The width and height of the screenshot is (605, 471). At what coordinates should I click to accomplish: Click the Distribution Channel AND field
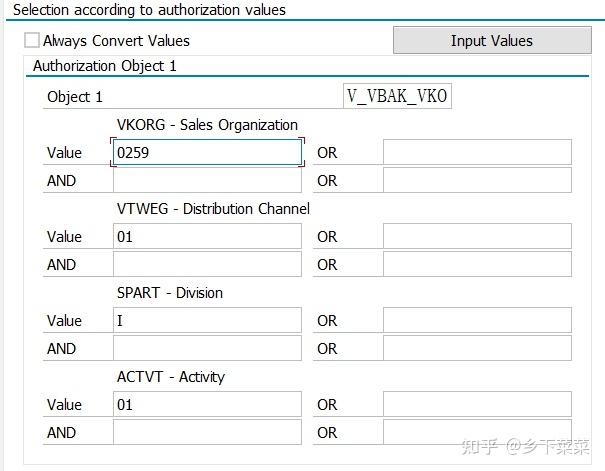click(x=207, y=265)
